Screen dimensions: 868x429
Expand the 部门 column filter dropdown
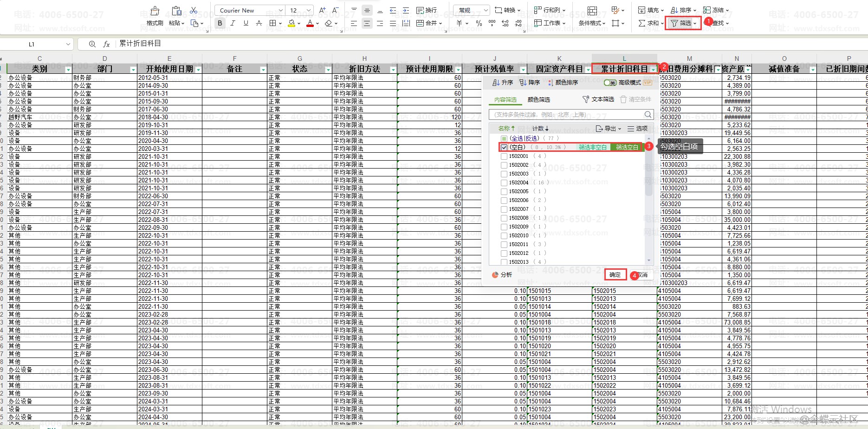pyautogui.click(x=133, y=70)
